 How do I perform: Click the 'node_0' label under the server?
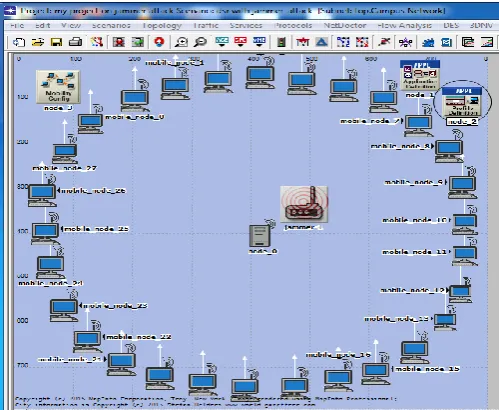263,251
